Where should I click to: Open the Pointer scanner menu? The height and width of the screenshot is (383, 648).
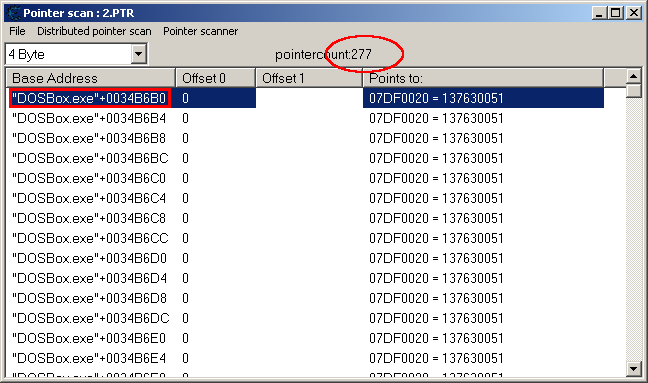tap(200, 31)
